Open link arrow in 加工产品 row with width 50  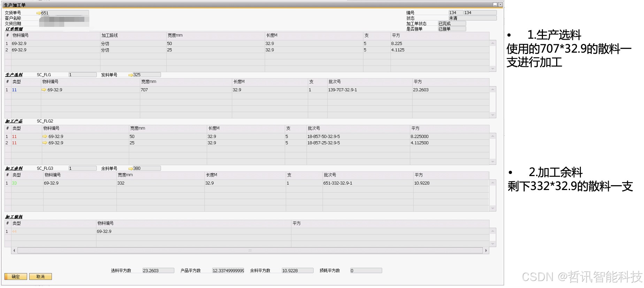(45, 137)
